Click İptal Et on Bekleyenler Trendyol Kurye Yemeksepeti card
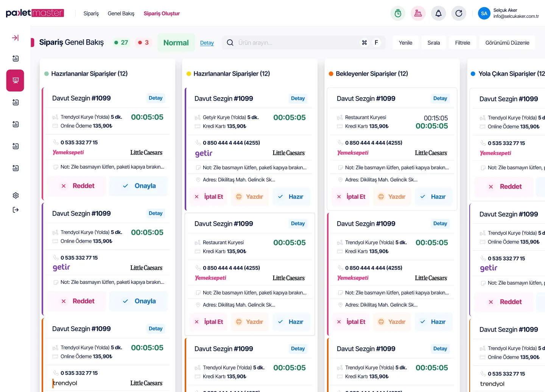The height and width of the screenshot is (392, 545). [351, 322]
